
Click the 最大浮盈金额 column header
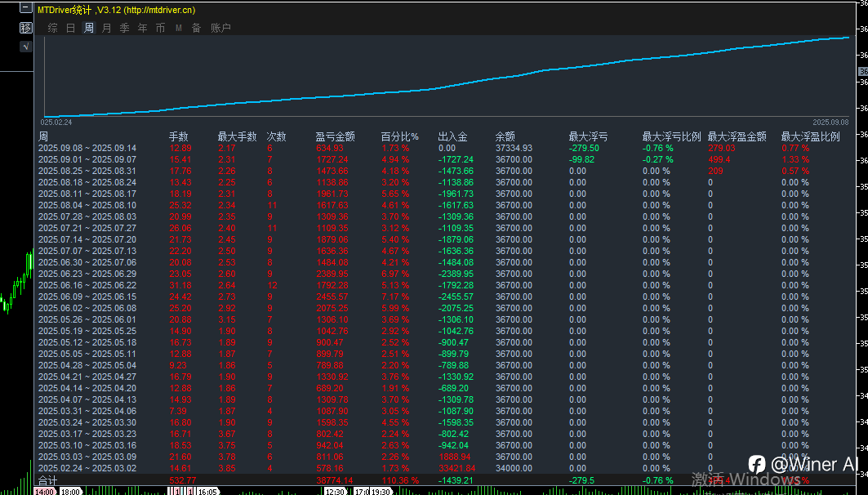coord(737,136)
